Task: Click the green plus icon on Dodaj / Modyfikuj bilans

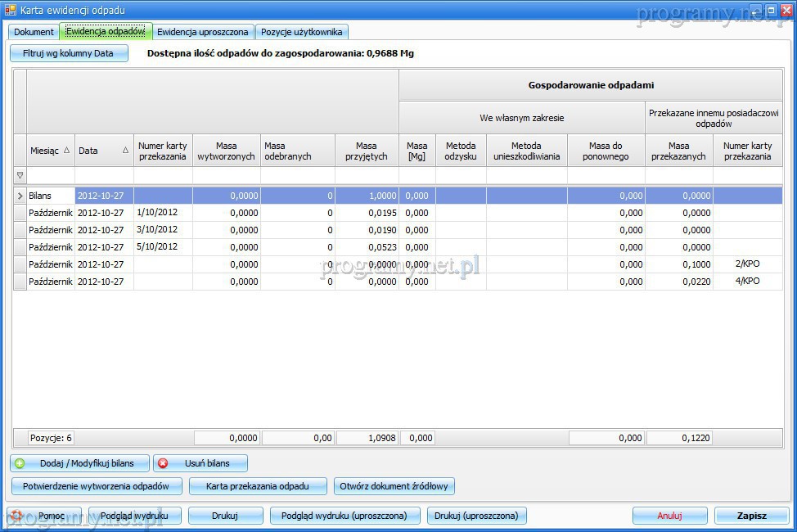Action: [x=20, y=463]
